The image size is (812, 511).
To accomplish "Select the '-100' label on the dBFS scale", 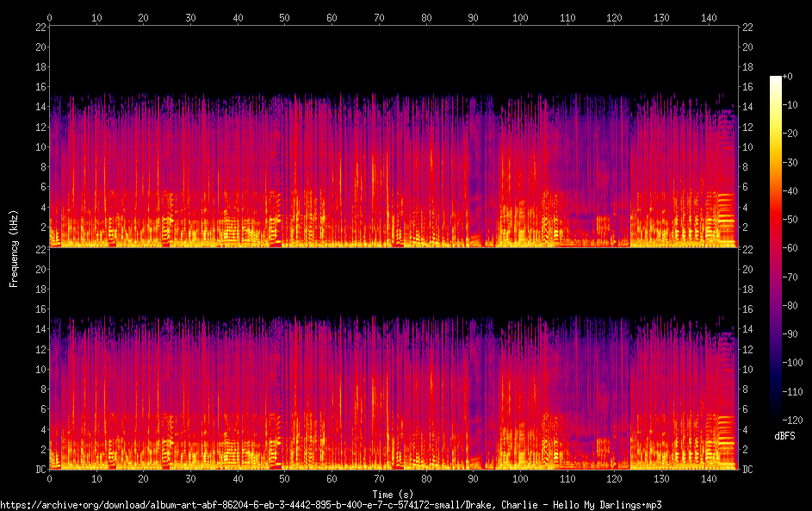I will click(793, 362).
